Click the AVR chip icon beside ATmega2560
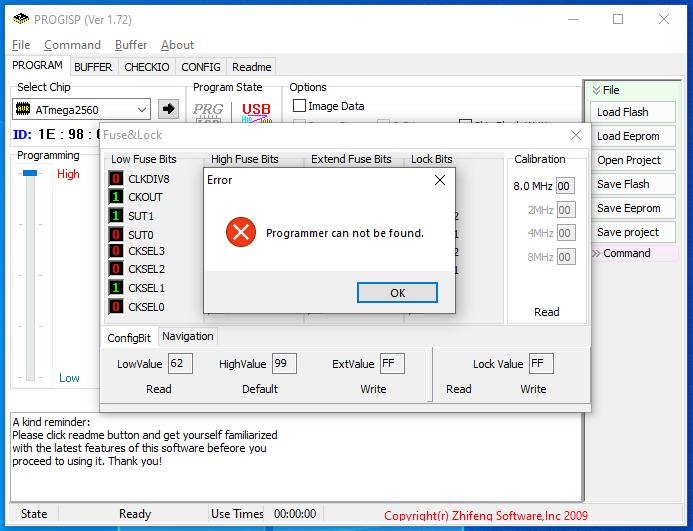The width and height of the screenshot is (693, 531). point(23,109)
